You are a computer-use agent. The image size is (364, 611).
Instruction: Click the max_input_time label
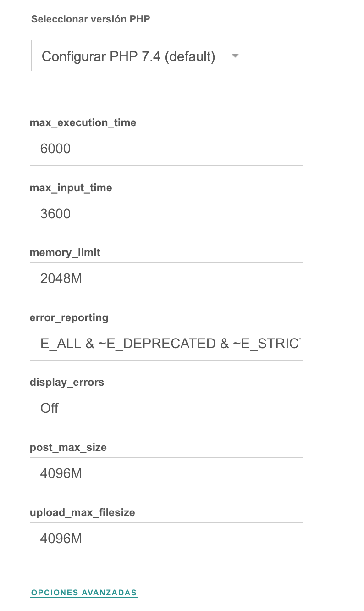[71, 188]
